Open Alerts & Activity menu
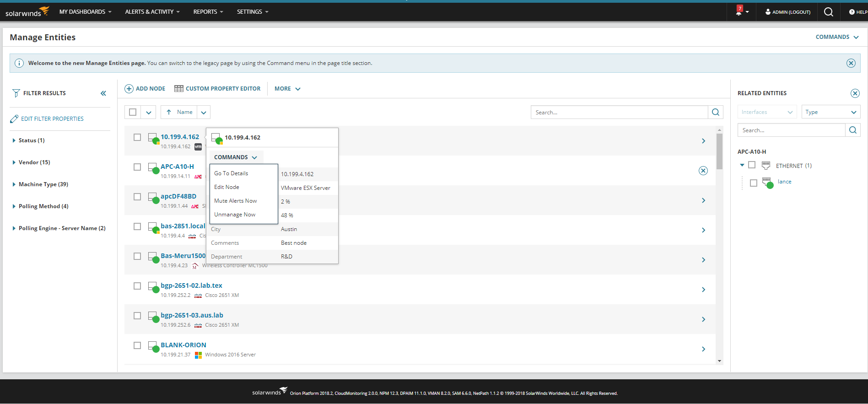 tap(152, 12)
